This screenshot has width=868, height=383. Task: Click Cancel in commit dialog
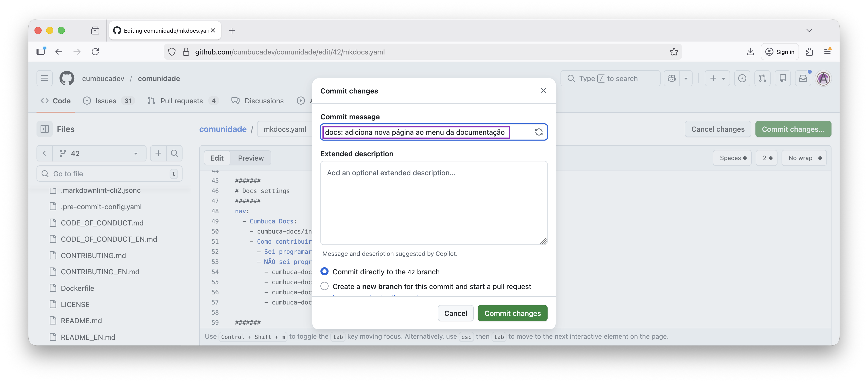pyautogui.click(x=456, y=313)
